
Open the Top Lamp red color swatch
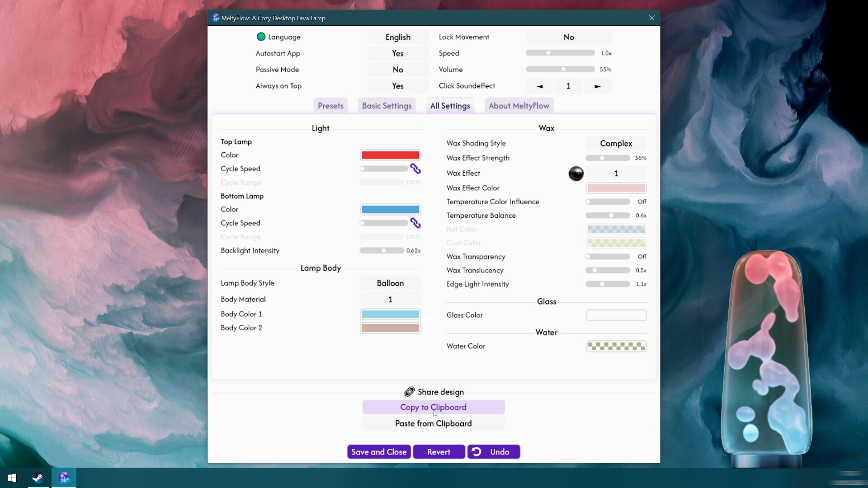click(390, 155)
